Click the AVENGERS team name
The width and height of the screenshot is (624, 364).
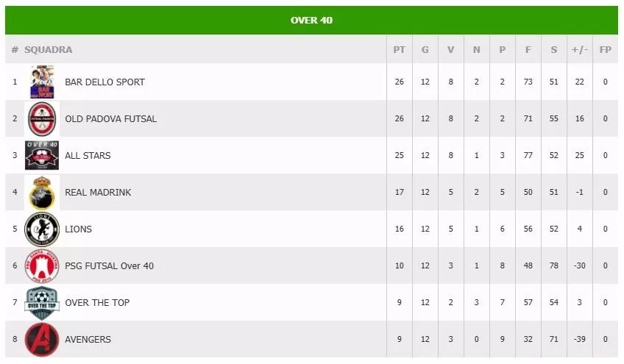pyautogui.click(x=88, y=340)
